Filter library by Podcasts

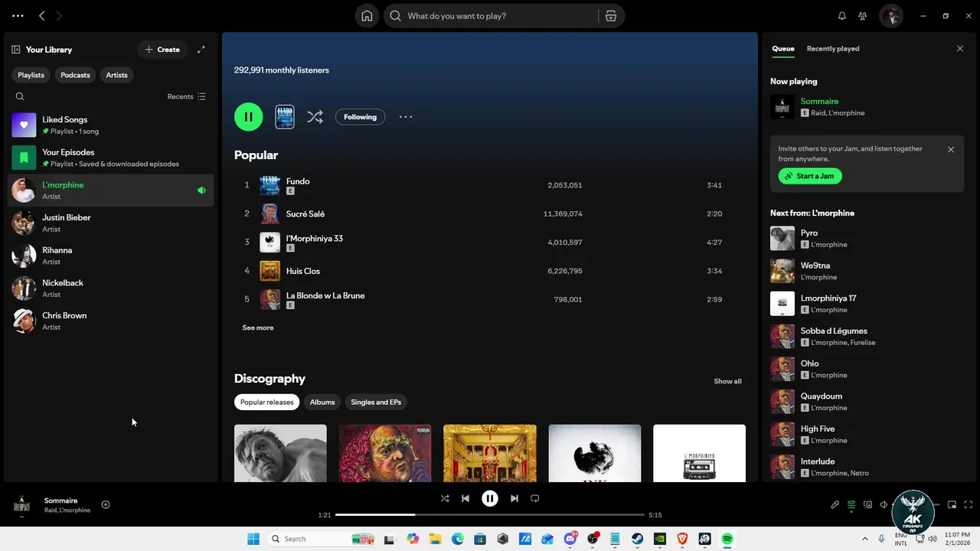75,75
